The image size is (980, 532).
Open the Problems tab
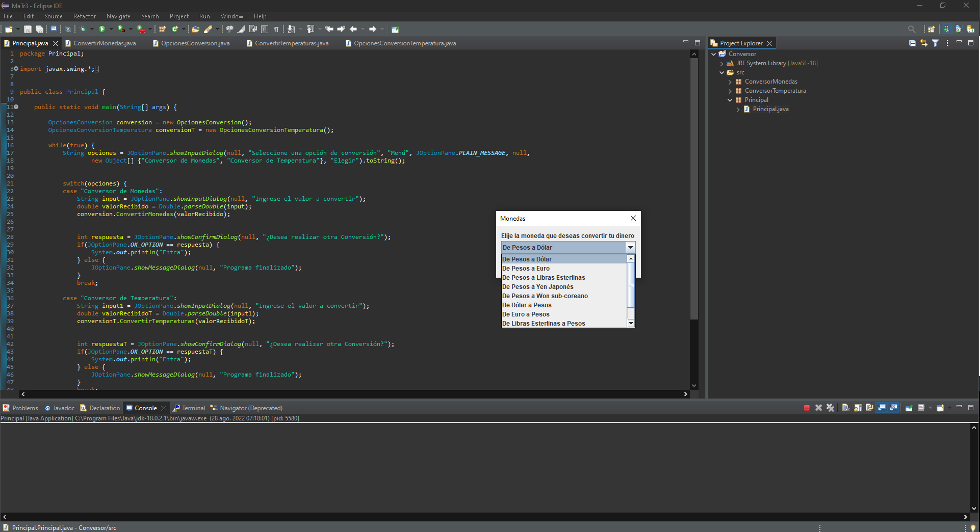20,408
